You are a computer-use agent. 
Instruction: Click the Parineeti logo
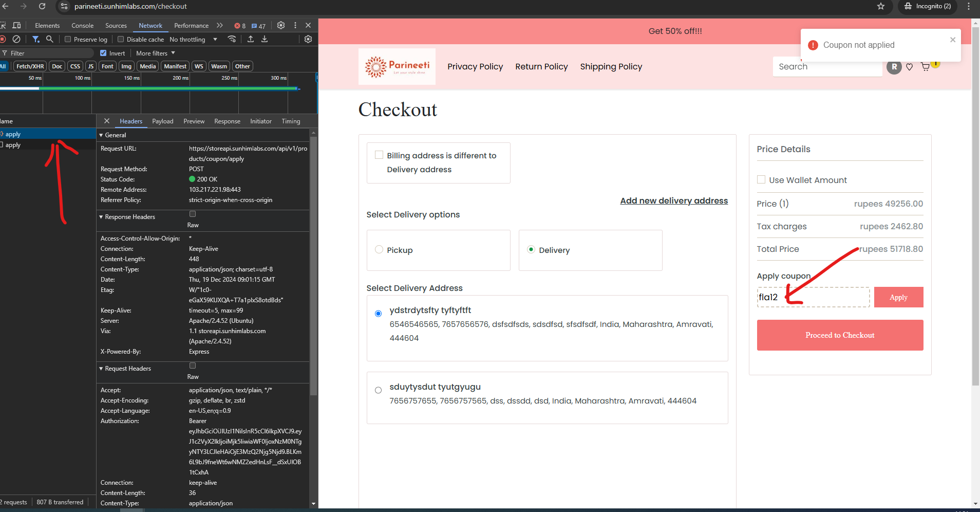pos(397,67)
